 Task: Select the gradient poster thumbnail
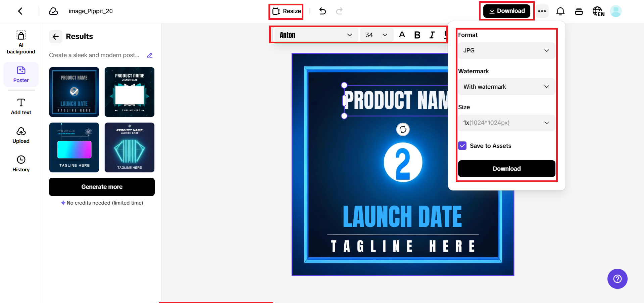[x=74, y=147]
